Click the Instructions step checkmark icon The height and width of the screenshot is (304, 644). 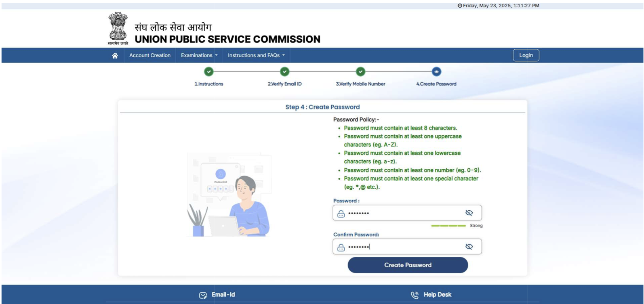pos(208,71)
